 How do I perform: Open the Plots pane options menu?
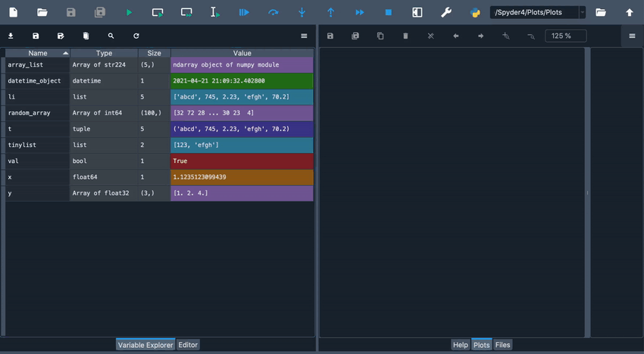(632, 36)
